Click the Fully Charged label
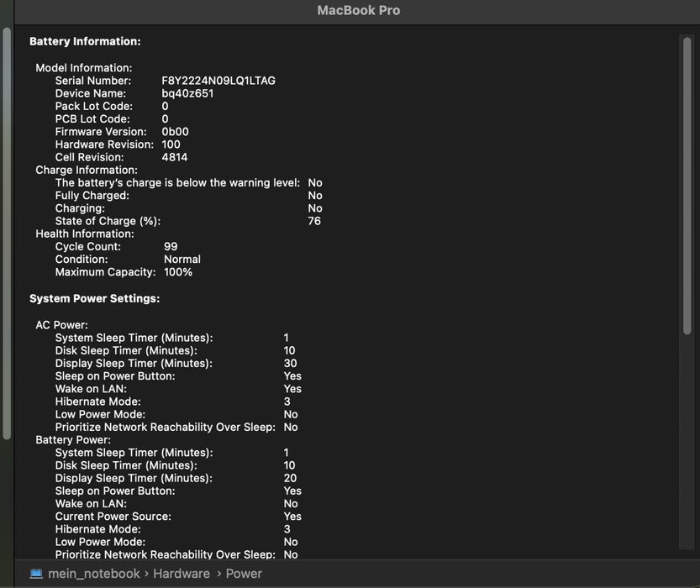Image resolution: width=700 pixels, height=588 pixels. (92, 196)
